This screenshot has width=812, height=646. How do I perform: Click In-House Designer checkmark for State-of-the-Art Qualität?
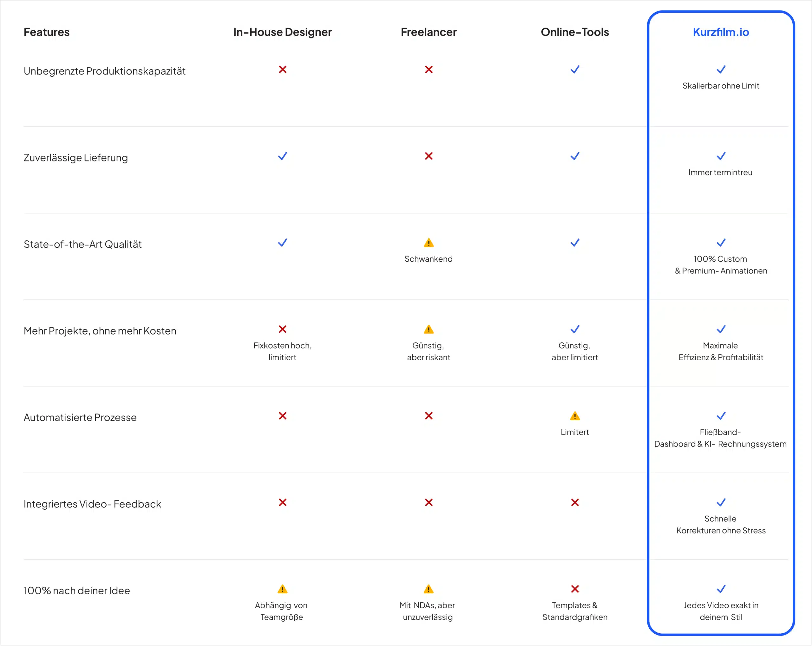(283, 242)
